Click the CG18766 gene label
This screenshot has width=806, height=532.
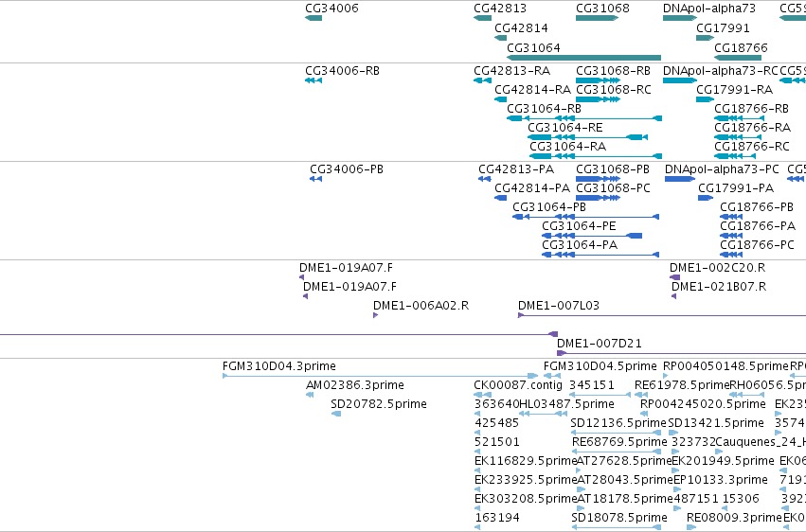pyautogui.click(x=741, y=47)
